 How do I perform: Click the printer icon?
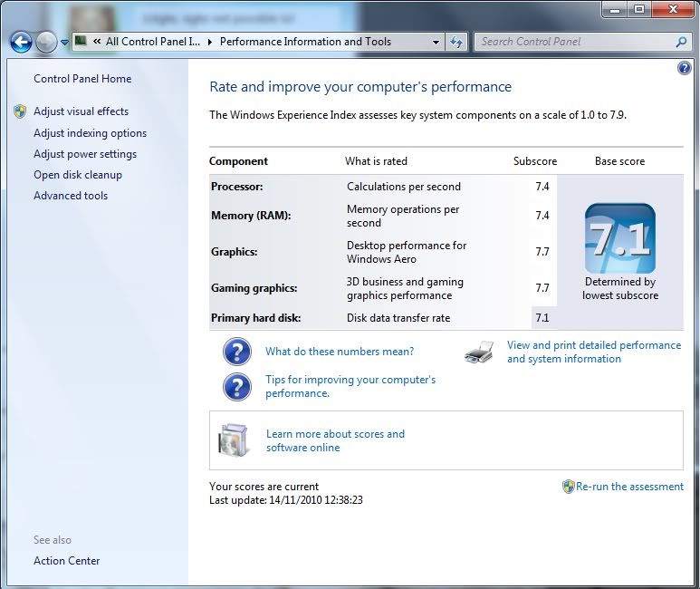(x=479, y=352)
